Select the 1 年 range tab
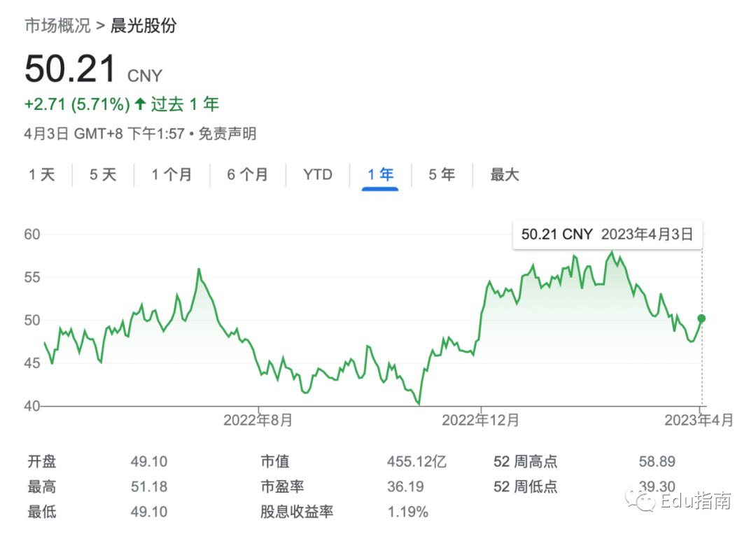This screenshot has height=534, width=756. pyautogui.click(x=380, y=174)
